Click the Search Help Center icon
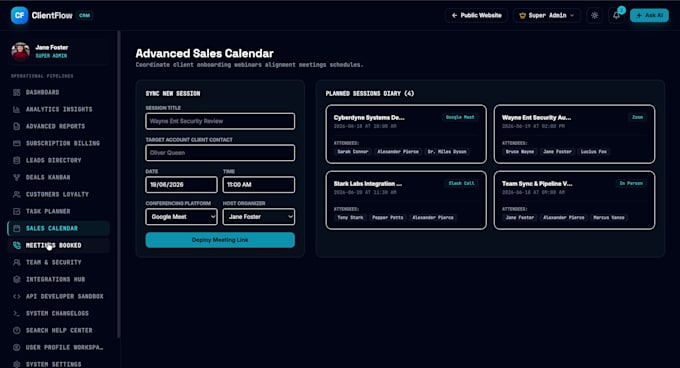Viewport: 680px width, 368px height. [16, 330]
